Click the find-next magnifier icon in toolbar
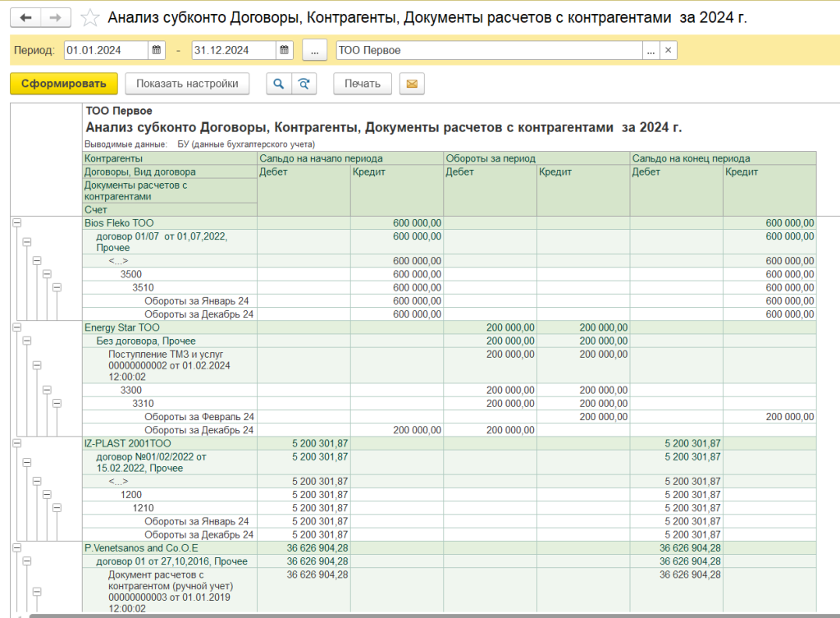 click(304, 84)
